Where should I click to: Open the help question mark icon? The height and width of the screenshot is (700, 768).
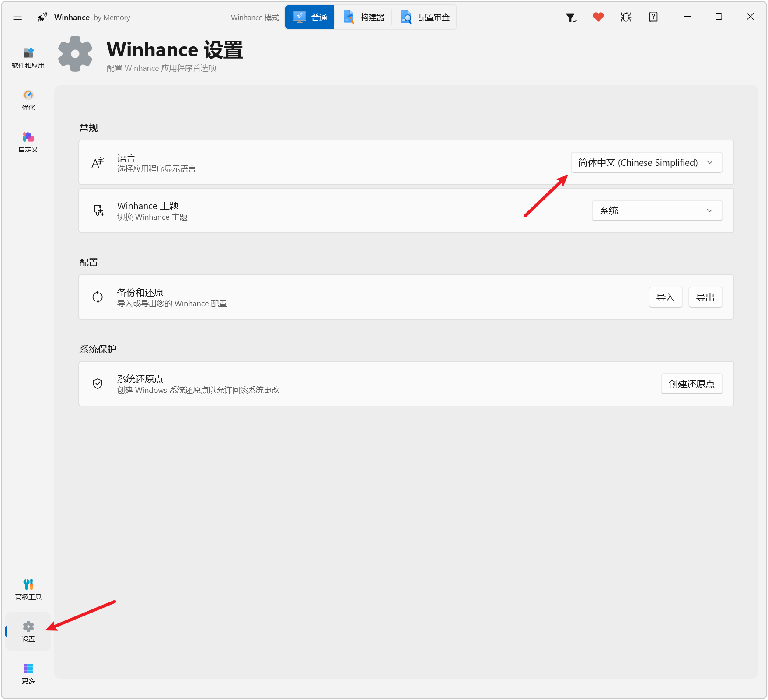[x=653, y=17]
